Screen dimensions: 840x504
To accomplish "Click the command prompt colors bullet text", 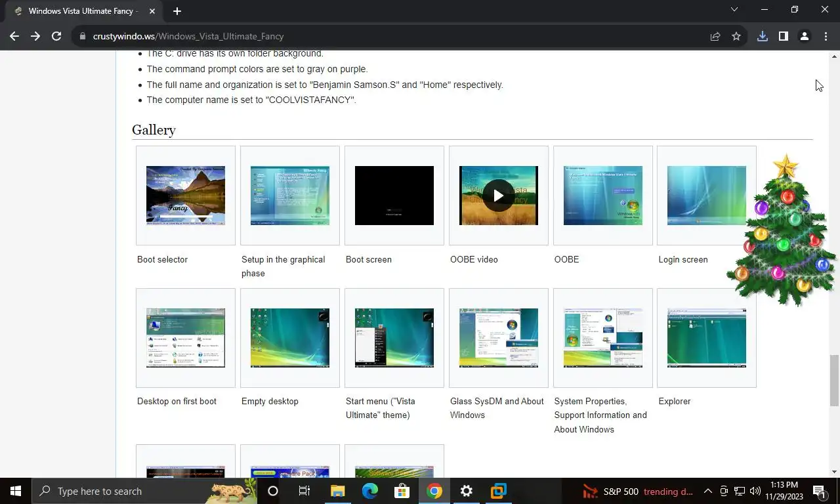I will point(257,69).
